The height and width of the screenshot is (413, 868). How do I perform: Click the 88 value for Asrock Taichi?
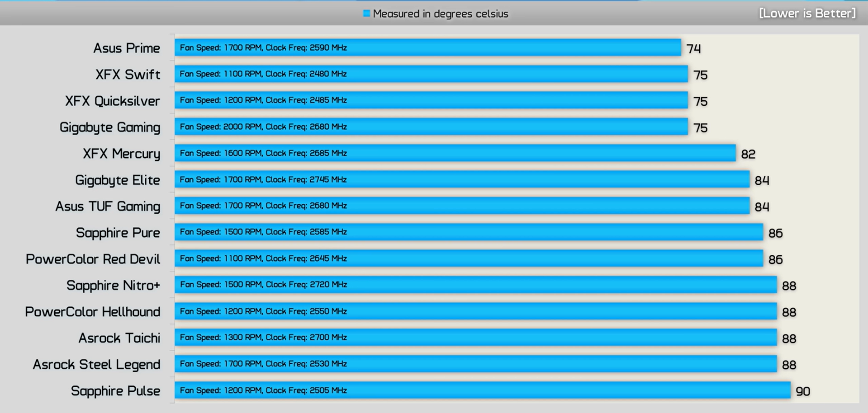coord(789,338)
